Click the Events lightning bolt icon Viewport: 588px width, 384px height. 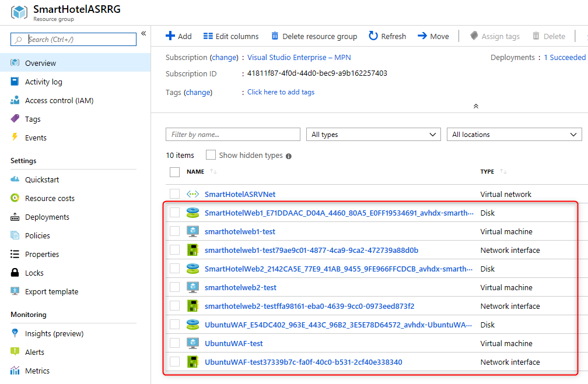pyautogui.click(x=15, y=137)
